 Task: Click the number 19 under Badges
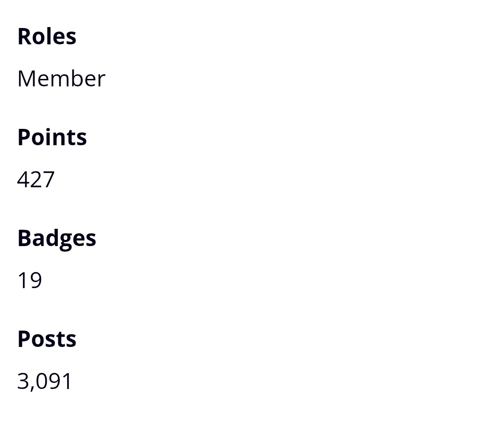click(29, 280)
